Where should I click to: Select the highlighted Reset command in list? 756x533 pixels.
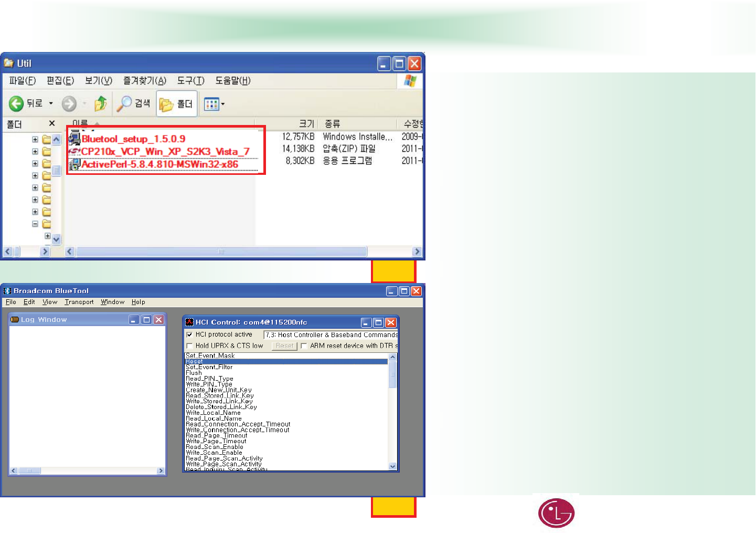pyautogui.click(x=286, y=361)
